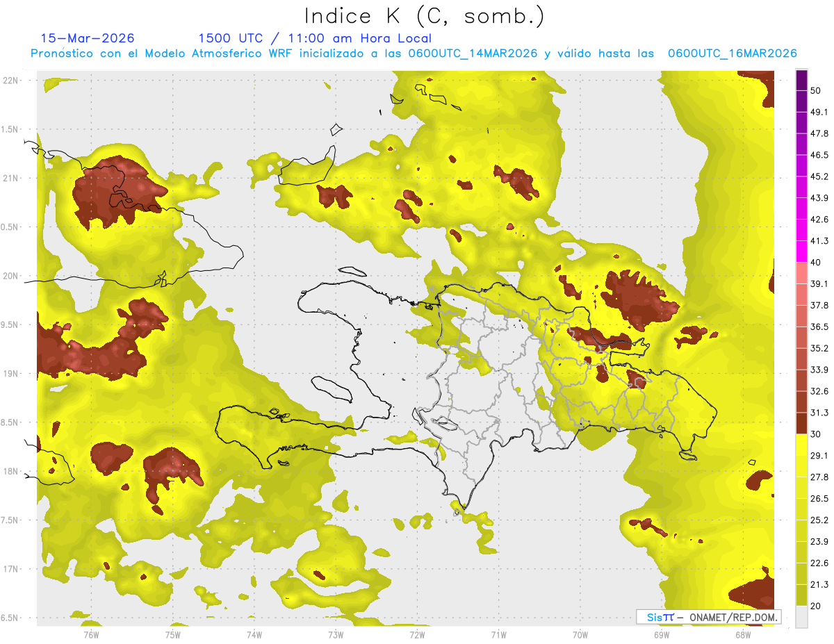The height and width of the screenshot is (644, 834).
Task: Pick the salmon swatch between 39.1 and 40
Action: pos(801,273)
